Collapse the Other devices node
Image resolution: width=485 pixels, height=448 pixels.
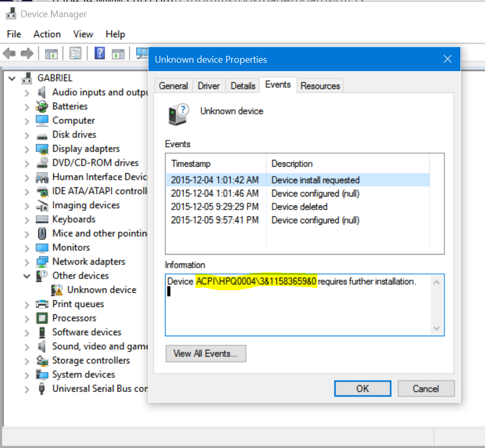pyautogui.click(x=27, y=276)
